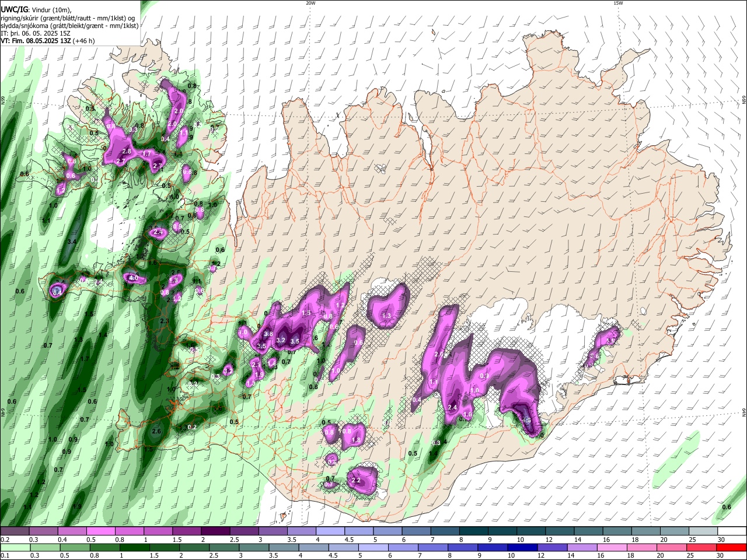Viewport: 747px width, 560px height.
Task: Click the '2.8' snowfall value in the Westfjords
Action: coord(126,151)
